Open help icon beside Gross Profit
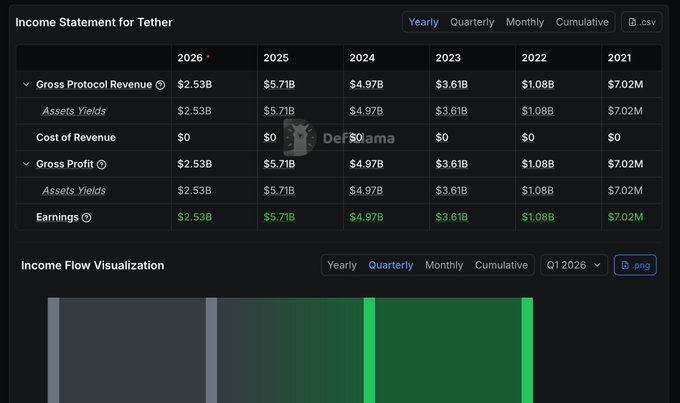680x403 pixels. tap(101, 164)
